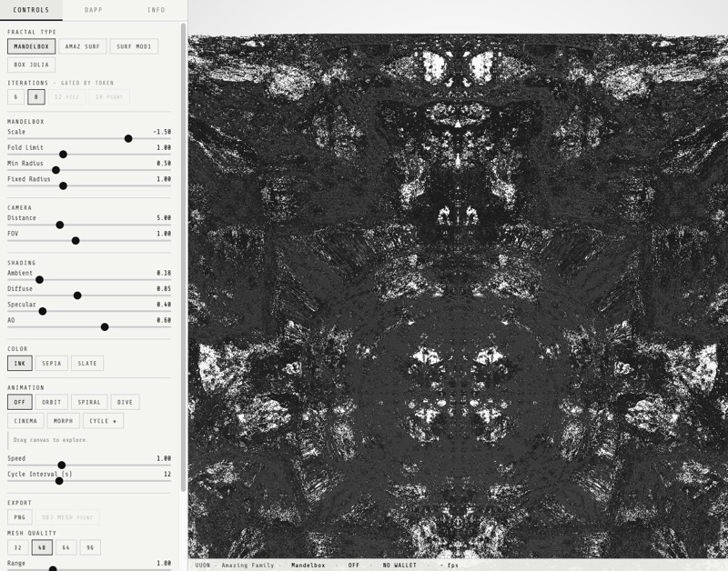The height and width of the screenshot is (571, 728).
Task: Click the Cycle Interval value 12
Action: pyautogui.click(x=167, y=474)
